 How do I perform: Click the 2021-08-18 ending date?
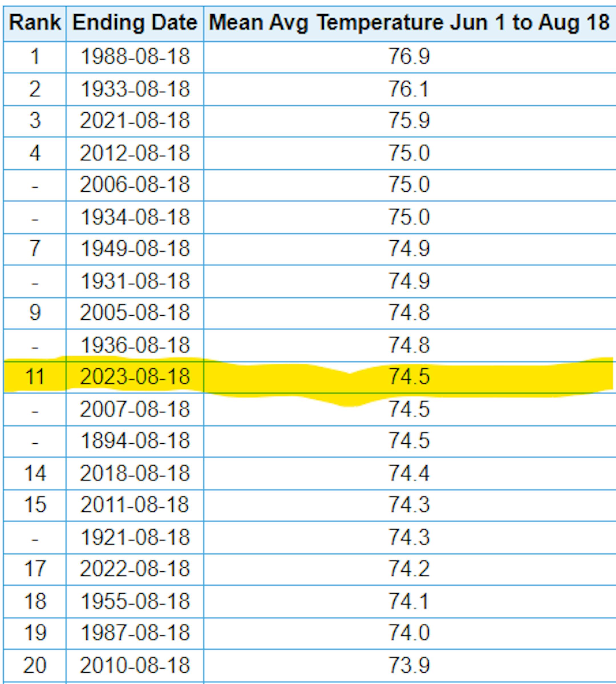tap(135, 121)
